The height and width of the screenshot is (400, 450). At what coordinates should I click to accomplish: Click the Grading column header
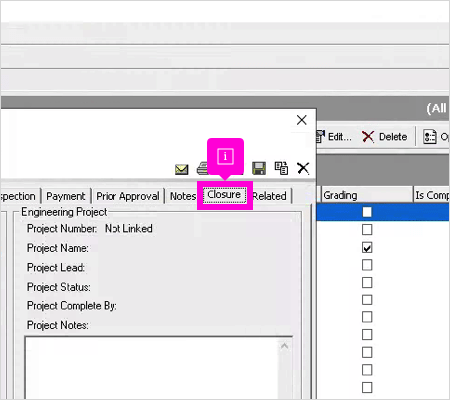tap(367, 195)
